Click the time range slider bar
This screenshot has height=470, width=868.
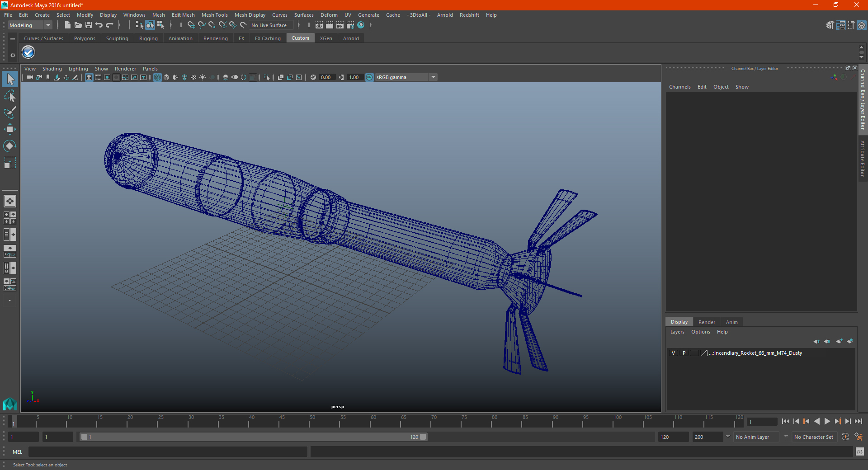pos(253,437)
